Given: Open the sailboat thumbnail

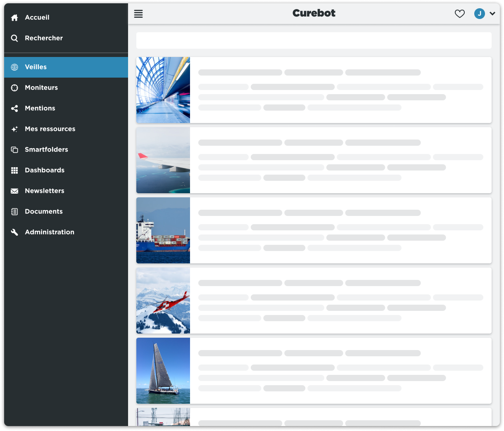Looking at the screenshot, I should click(x=163, y=371).
